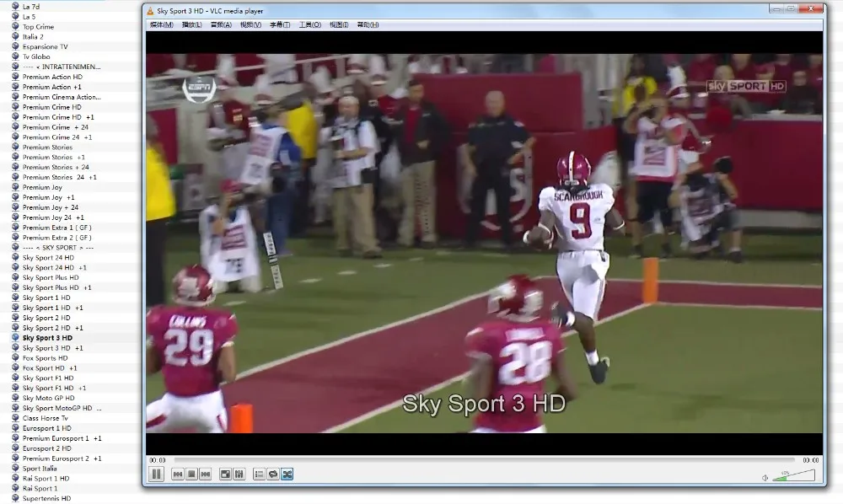The height and width of the screenshot is (504, 843).
Task: Click the '< SKY SPORT >' section header
Action: pyautogui.click(x=58, y=248)
